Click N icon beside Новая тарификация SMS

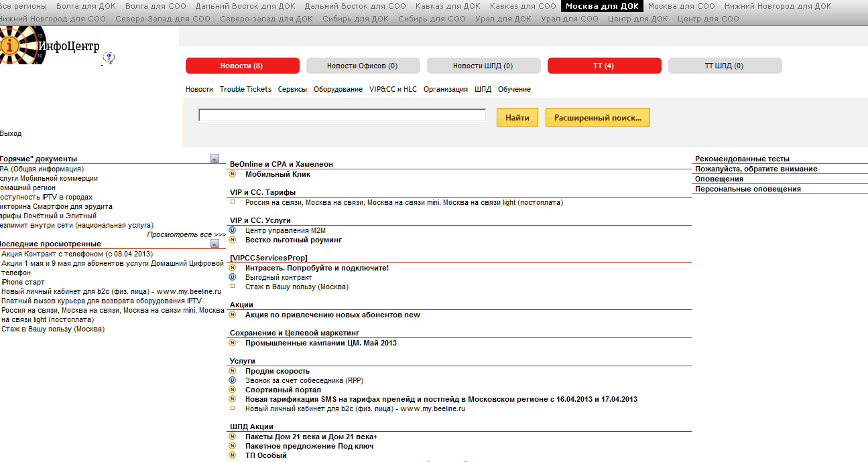click(233, 399)
